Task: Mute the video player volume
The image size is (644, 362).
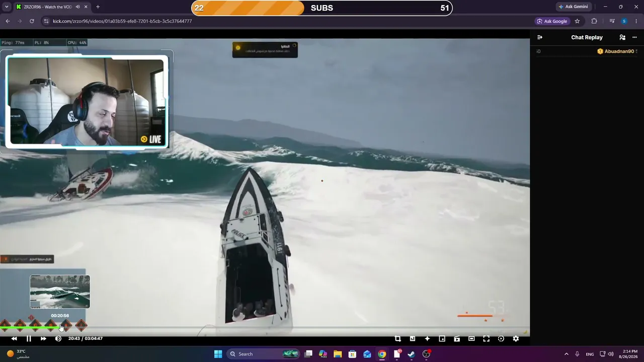Action: tap(58, 338)
